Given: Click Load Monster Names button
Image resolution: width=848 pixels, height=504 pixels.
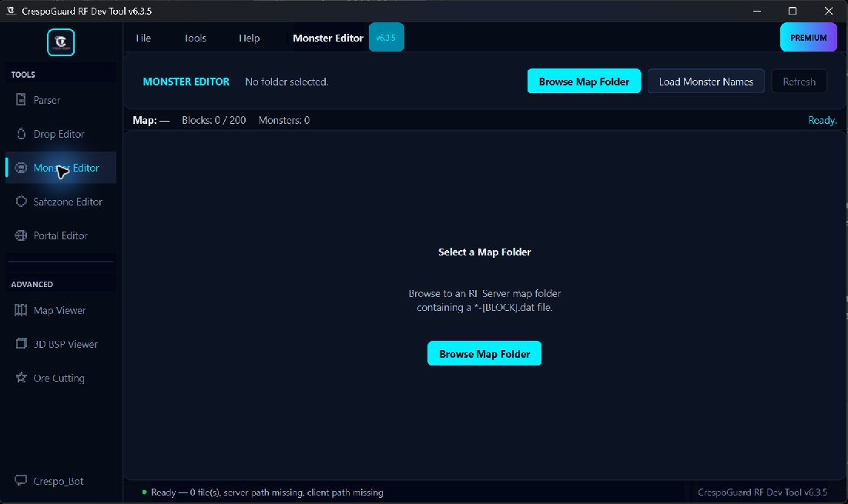Looking at the screenshot, I should (706, 81).
